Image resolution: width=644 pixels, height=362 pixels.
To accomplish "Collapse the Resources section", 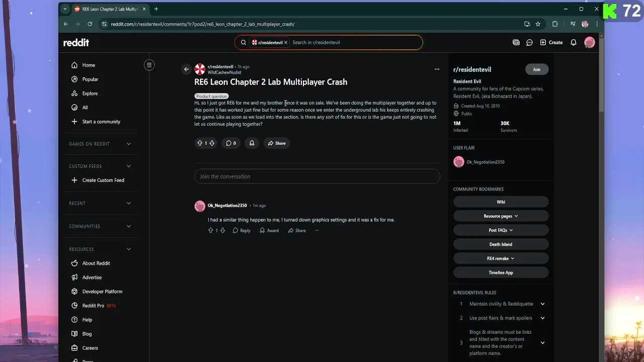I will point(101,249).
